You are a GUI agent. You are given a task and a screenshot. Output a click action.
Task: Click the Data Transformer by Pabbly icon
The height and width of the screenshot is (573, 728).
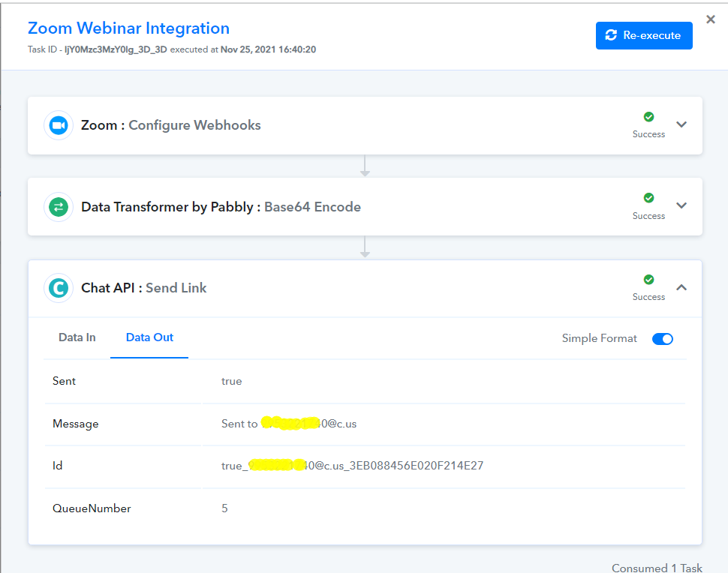(59, 207)
